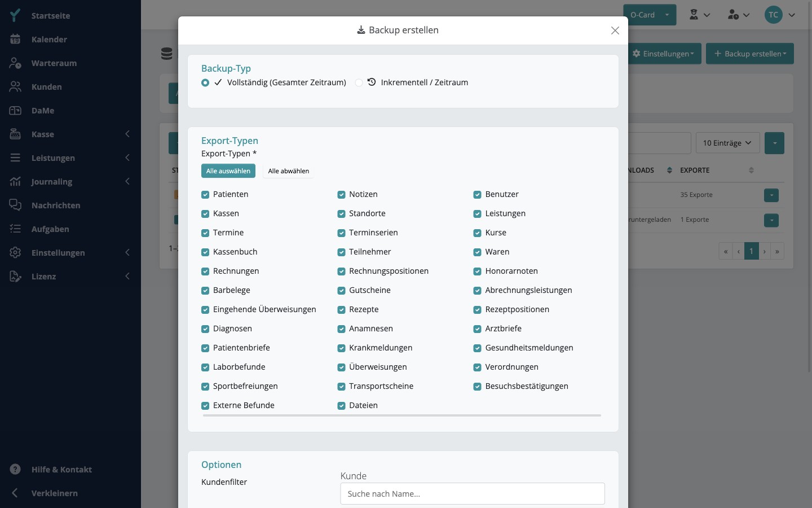Toggle the Besuchsbestätigungen checkbox
The width and height of the screenshot is (812, 508).
[477, 387]
